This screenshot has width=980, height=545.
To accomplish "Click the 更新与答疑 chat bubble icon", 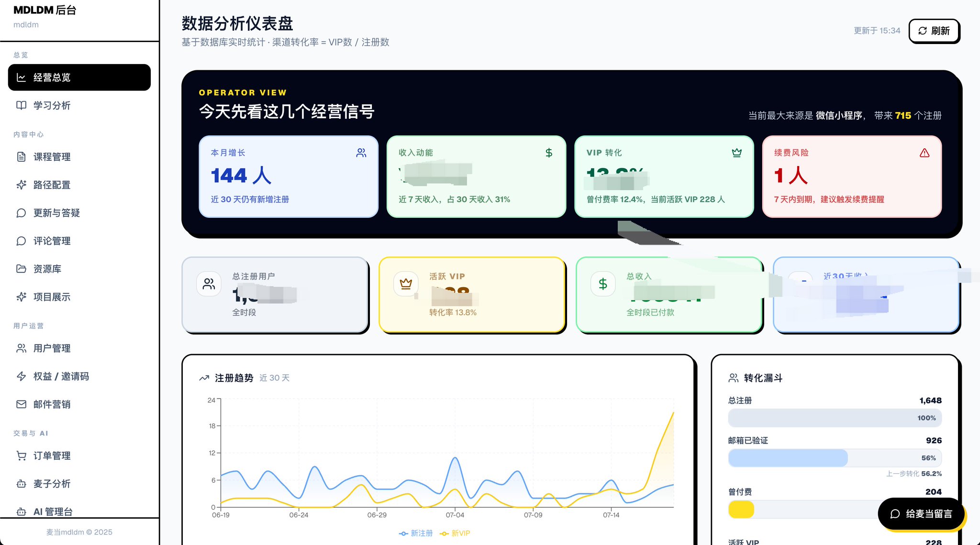I will pos(21,213).
